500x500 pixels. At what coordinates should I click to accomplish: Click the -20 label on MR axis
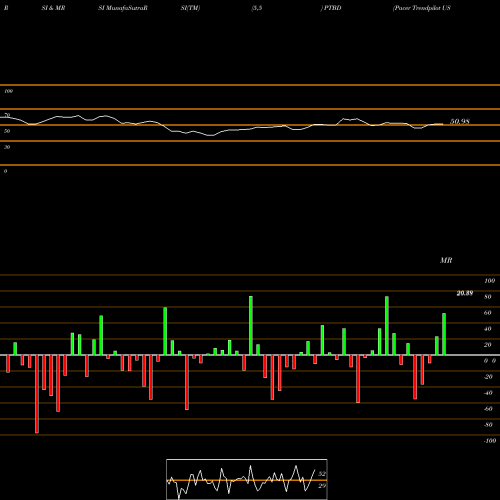(488, 377)
